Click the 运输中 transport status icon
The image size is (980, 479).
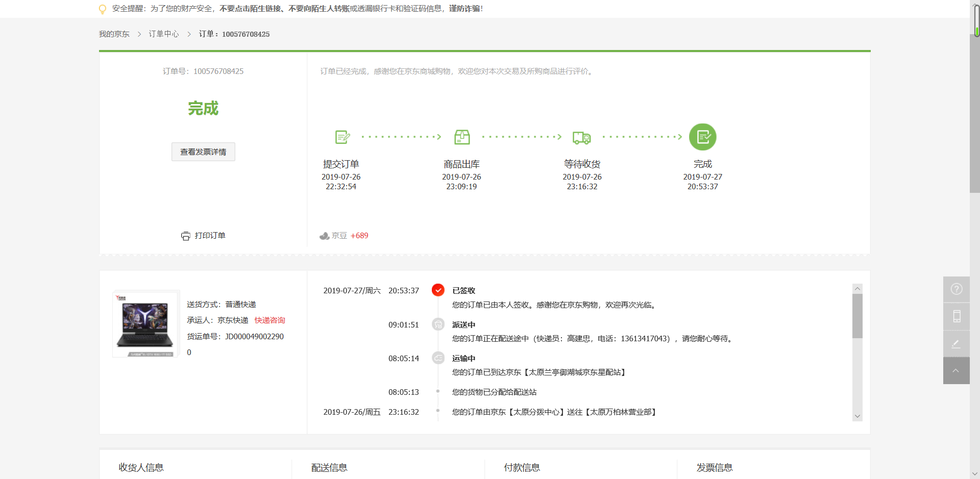(x=438, y=358)
